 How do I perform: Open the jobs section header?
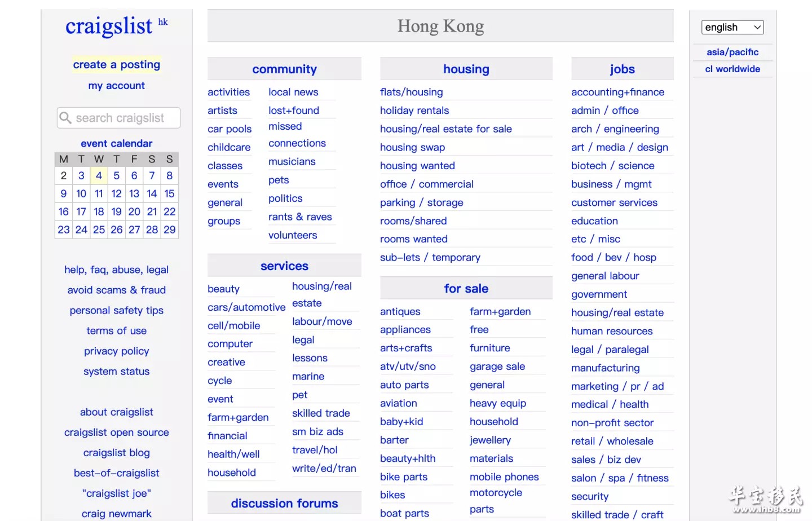pyautogui.click(x=623, y=69)
